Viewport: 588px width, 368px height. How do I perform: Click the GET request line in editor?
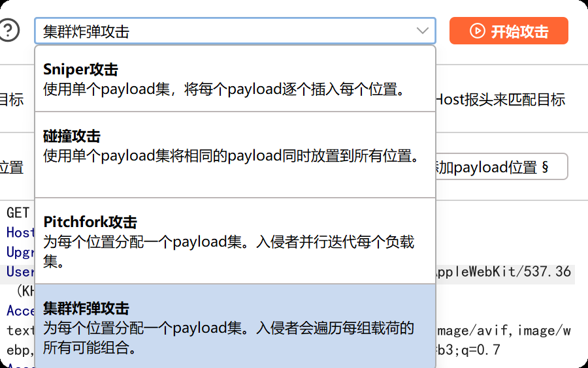(18, 213)
